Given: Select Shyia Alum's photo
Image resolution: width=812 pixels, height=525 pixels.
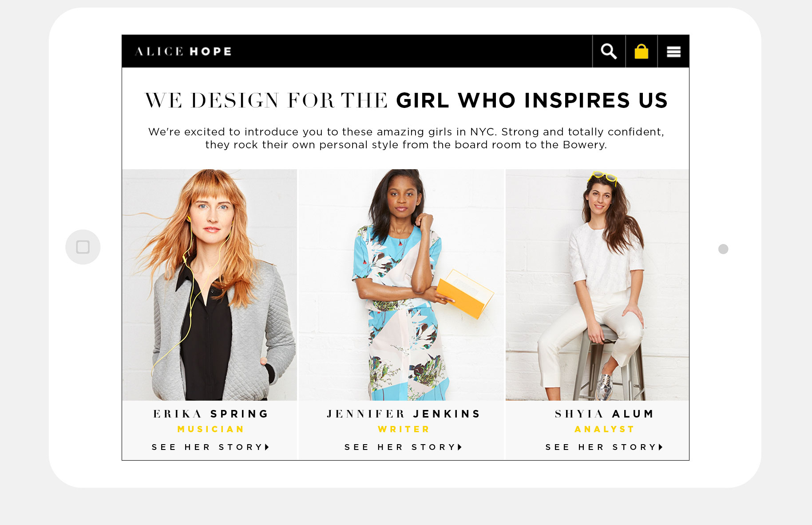Looking at the screenshot, I should 597,285.
